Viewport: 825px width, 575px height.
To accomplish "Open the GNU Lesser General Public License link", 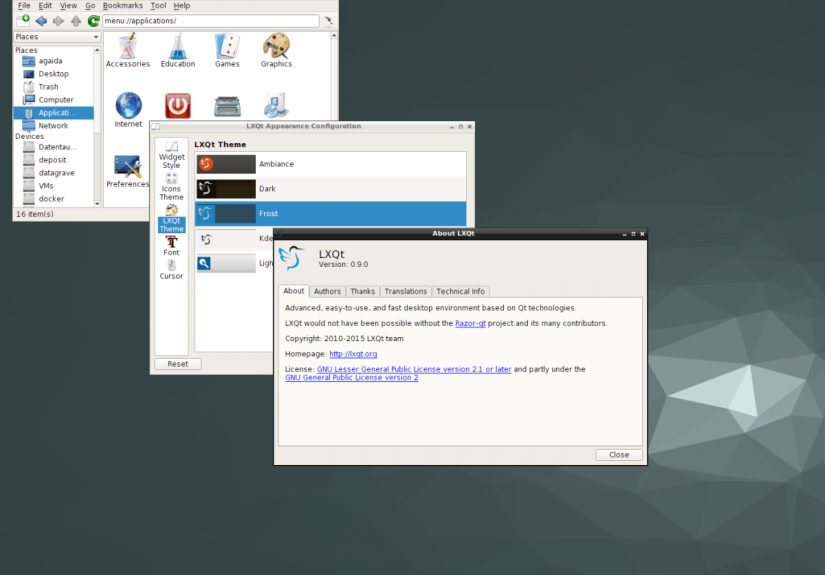I will pyautogui.click(x=414, y=369).
